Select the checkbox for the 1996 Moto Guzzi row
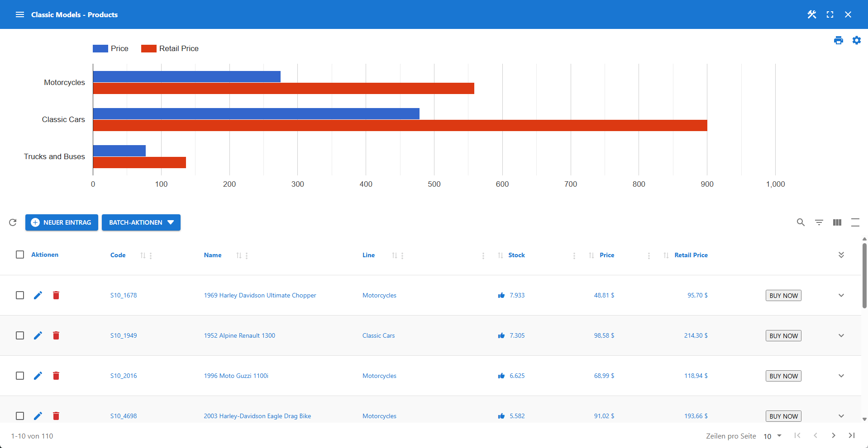 pos(20,376)
